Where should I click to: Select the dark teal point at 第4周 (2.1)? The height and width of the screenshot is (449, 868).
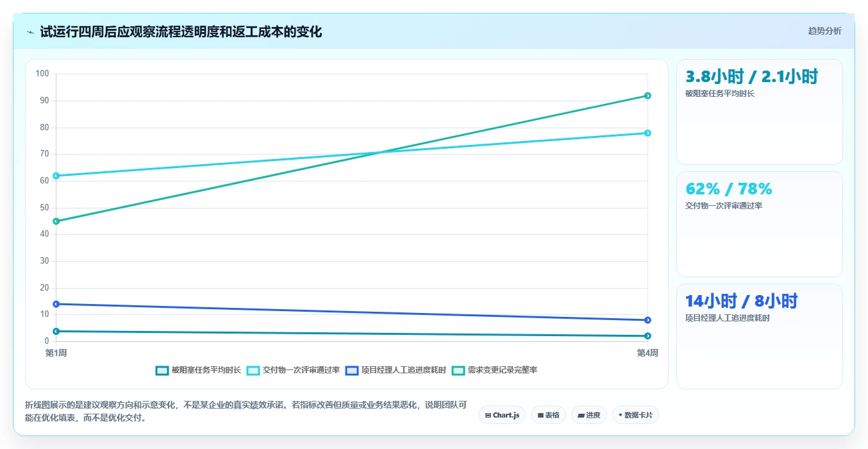point(647,335)
